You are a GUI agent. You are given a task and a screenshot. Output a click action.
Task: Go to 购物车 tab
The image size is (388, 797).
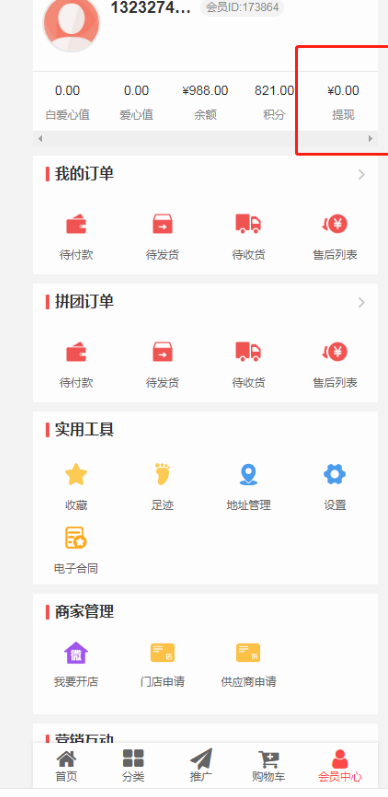[x=268, y=767]
